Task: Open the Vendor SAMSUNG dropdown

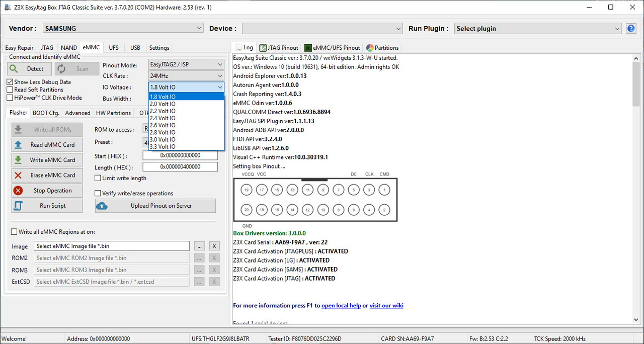Action: pyautogui.click(x=123, y=29)
